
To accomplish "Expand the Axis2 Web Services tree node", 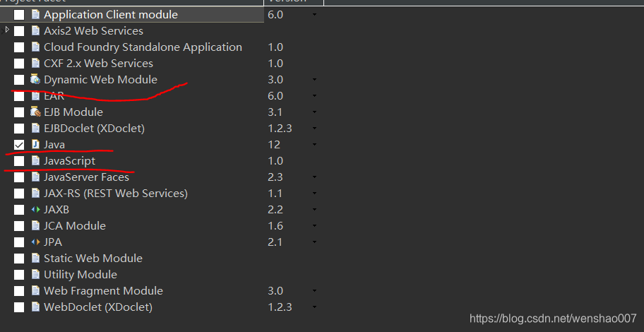I will (x=6, y=30).
